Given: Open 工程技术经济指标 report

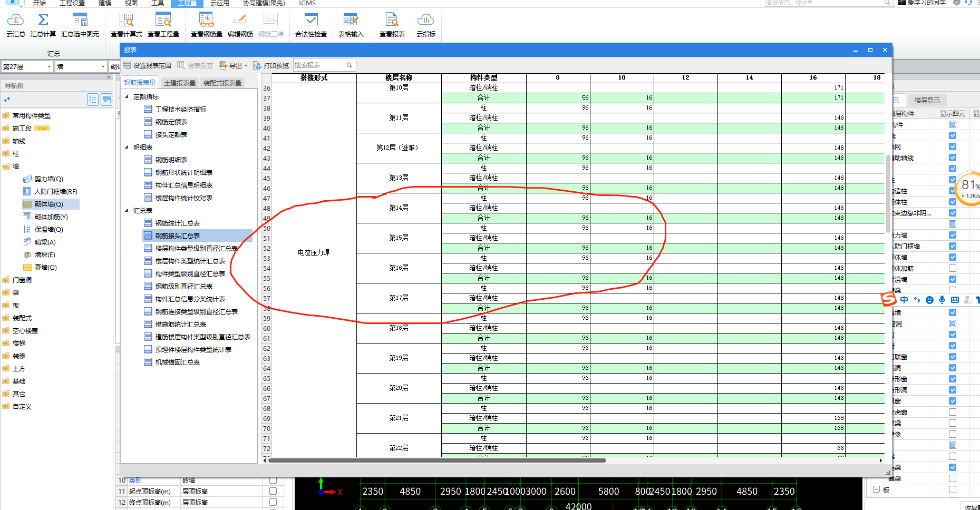Looking at the screenshot, I should 180,110.
